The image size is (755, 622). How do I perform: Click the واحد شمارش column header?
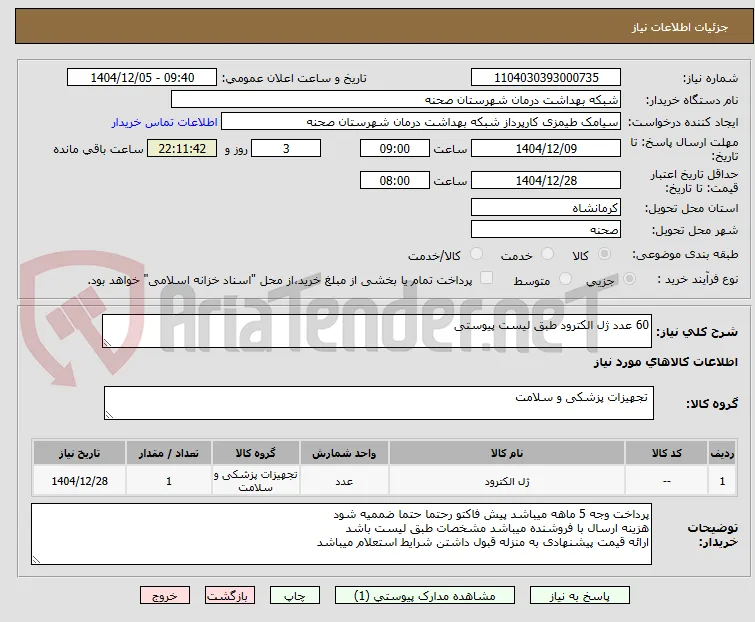coord(344,453)
